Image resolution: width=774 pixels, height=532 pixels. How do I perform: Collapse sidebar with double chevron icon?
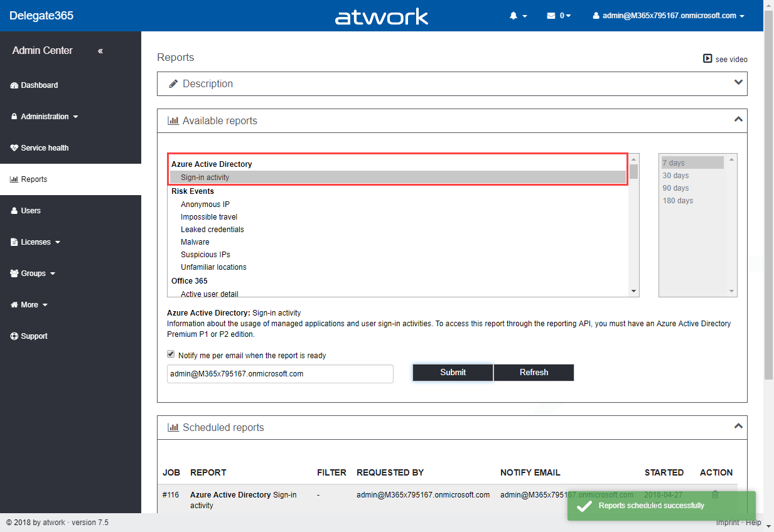[100, 51]
